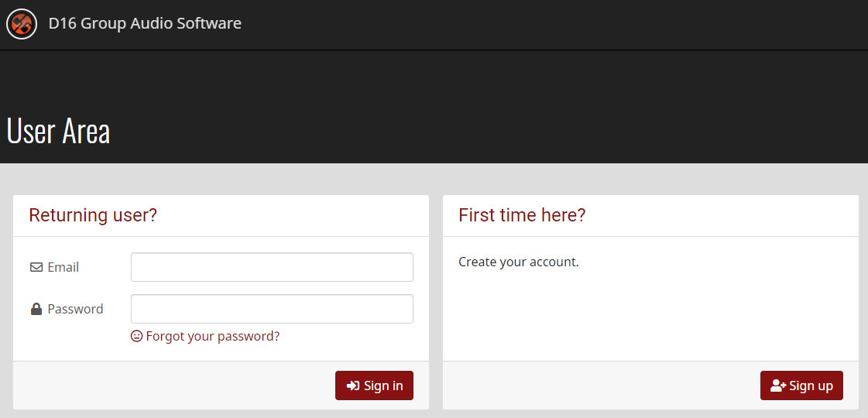Click the D16 Group round logo icon
The image size is (868, 418).
pyautogui.click(x=22, y=24)
